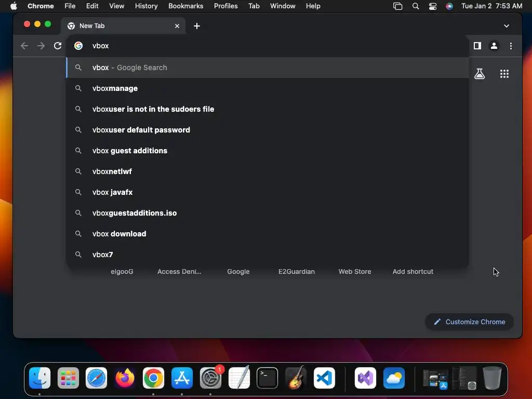
Task: Open the Chrome side panel icon
Action: [477, 46]
